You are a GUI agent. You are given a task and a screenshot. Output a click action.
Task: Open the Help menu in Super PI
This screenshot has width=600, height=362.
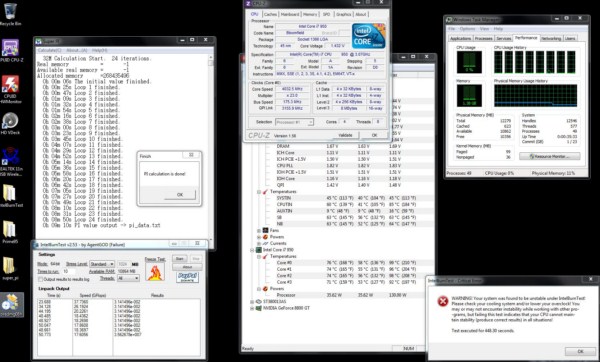coord(99,50)
